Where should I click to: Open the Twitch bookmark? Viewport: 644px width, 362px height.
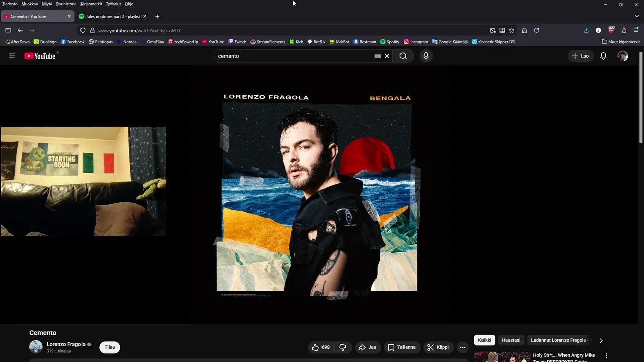pyautogui.click(x=237, y=42)
